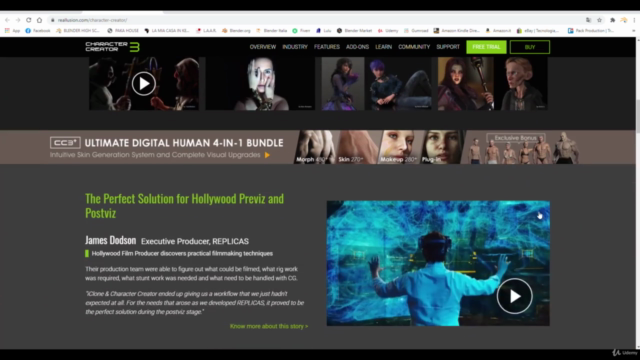
Task: Click the Makeup 280+ banner tile
Action: pyautogui.click(x=399, y=147)
